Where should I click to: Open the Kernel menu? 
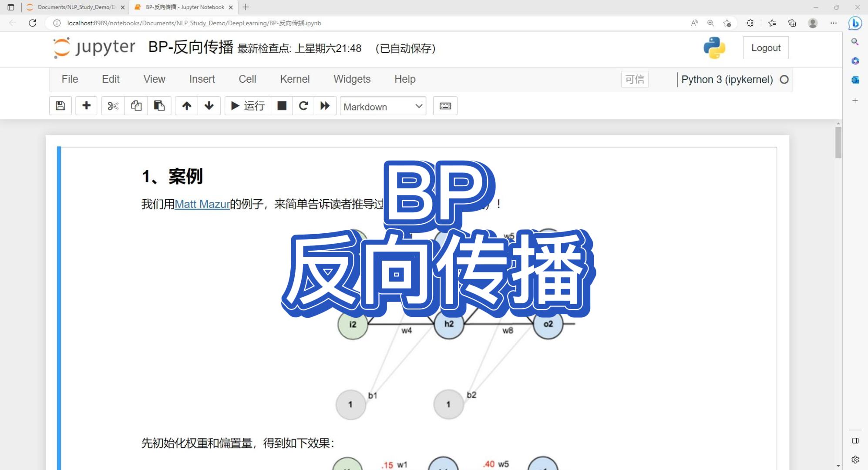(295, 79)
